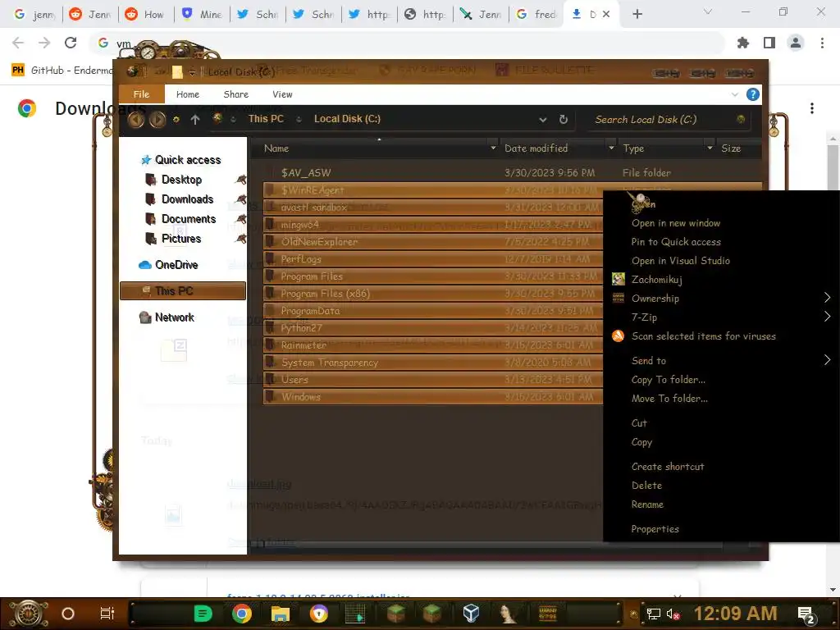Open Date modified column filter dropdown

611,148
